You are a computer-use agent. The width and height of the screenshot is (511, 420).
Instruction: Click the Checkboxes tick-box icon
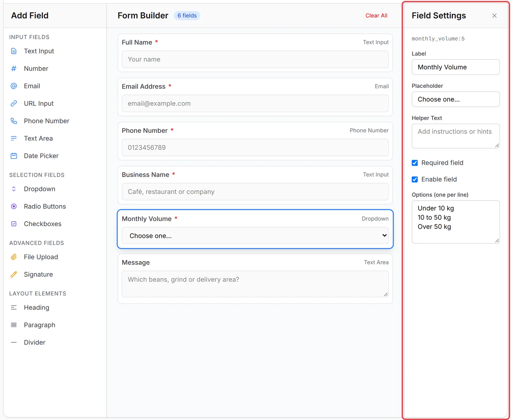click(14, 224)
